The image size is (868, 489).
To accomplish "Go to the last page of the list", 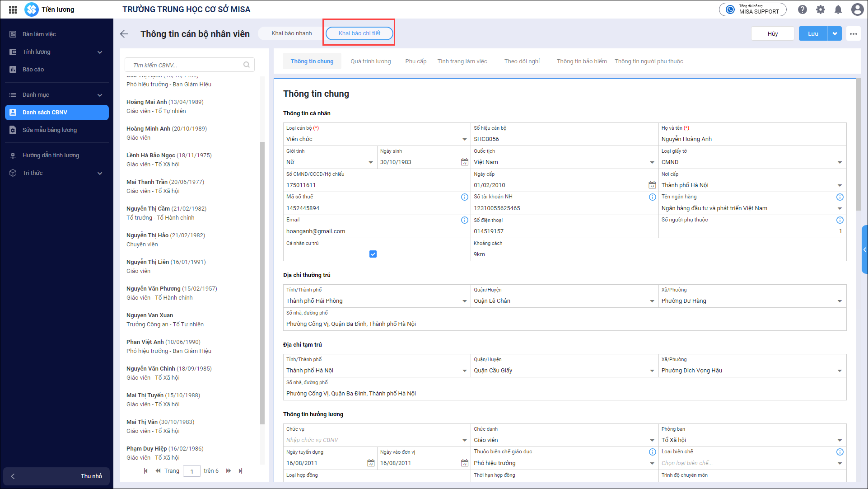I will [241, 471].
